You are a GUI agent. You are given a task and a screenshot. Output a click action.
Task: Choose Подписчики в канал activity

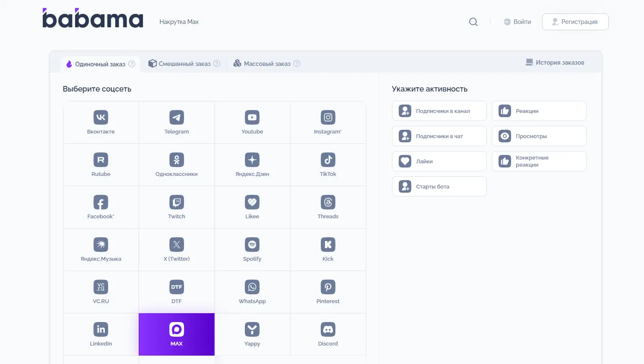coord(439,111)
